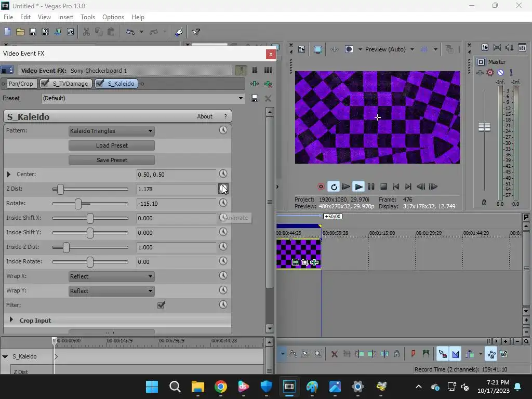Screen dimensions: 532x399
Task: Click the Cut scissors toolbar icon
Action: coord(87,32)
